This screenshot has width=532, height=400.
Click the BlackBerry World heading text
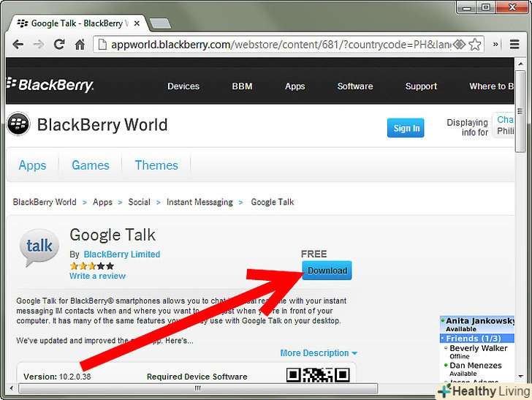[102, 124]
